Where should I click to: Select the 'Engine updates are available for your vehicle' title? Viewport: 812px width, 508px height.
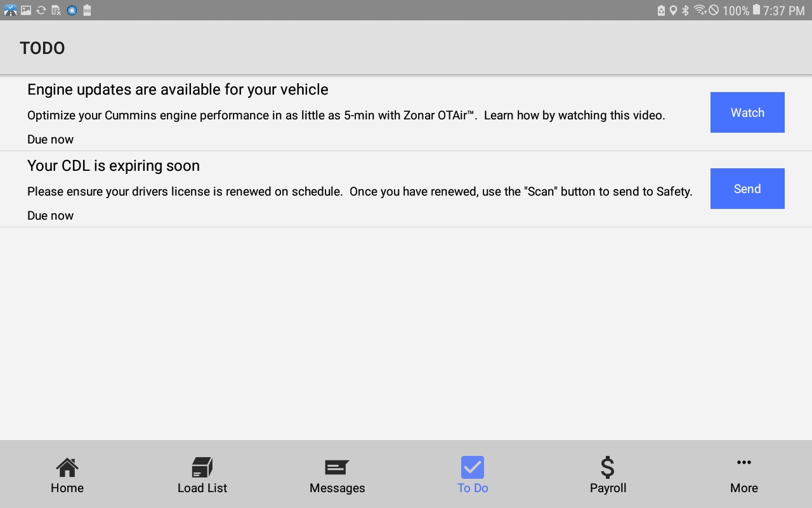pos(178,90)
